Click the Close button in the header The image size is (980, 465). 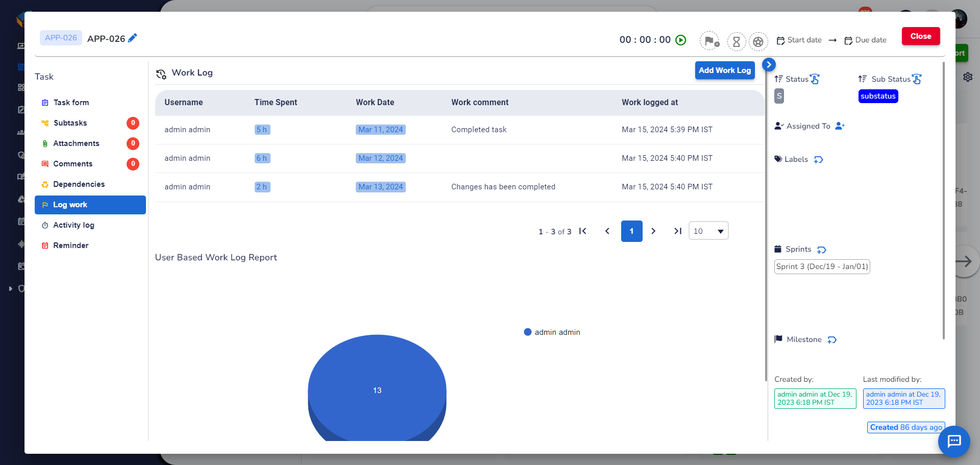click(x=920, y=36)
